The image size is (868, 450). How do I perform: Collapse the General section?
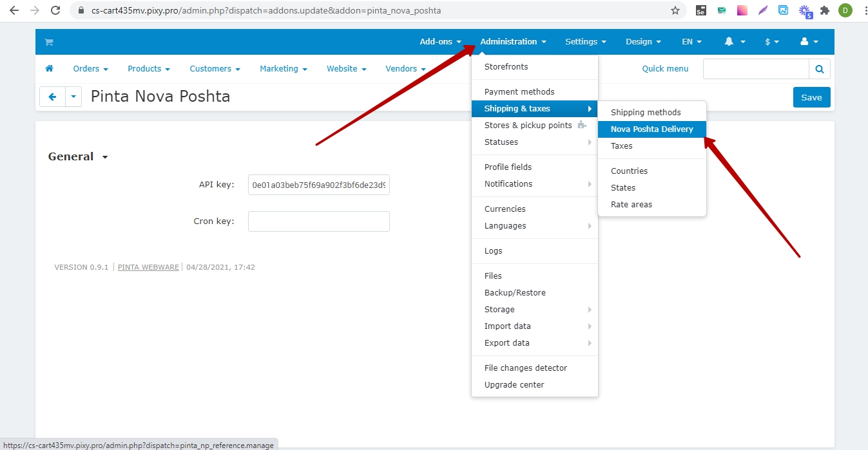pyautogui.click(x=78, y=156)
